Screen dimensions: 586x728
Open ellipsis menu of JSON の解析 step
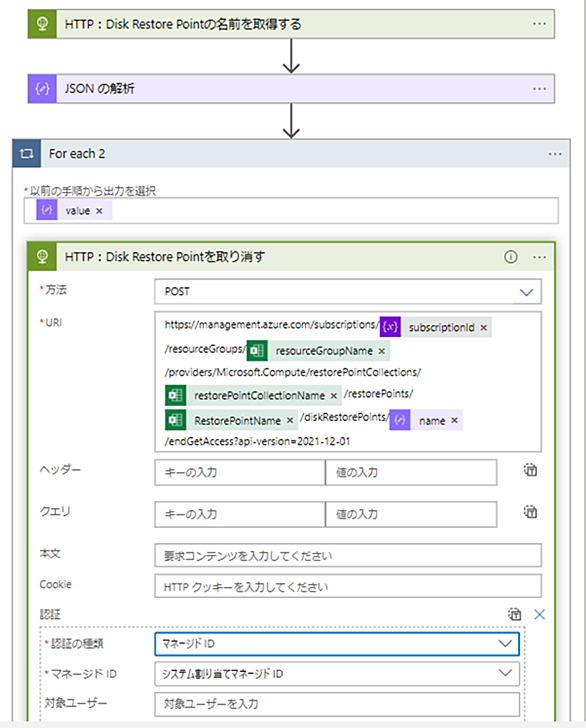pos(539,89)
